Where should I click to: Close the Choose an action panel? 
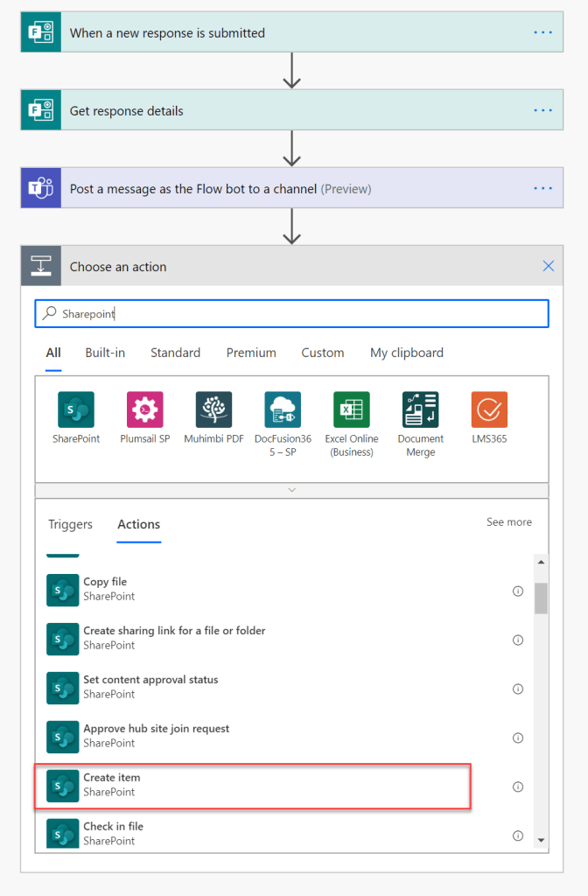point(549,266)
